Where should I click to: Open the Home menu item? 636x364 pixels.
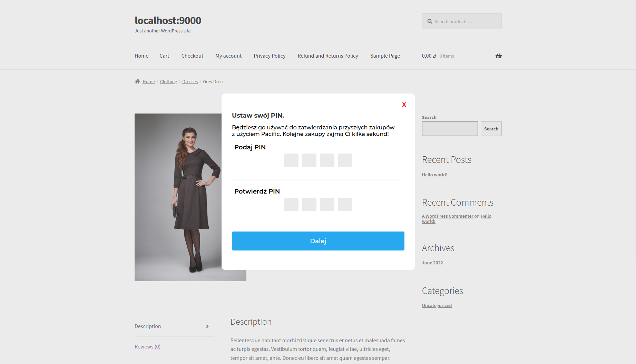tap(141, 56)
